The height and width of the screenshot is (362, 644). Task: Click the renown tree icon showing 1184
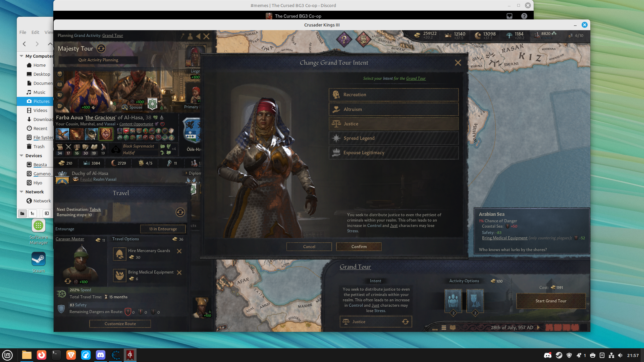point(509,35)
